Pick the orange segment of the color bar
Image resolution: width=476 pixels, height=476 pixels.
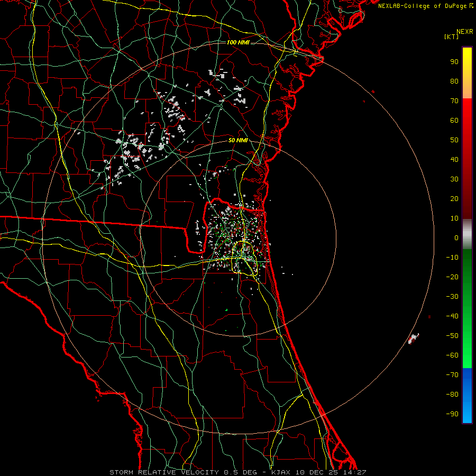click(467, 89)
